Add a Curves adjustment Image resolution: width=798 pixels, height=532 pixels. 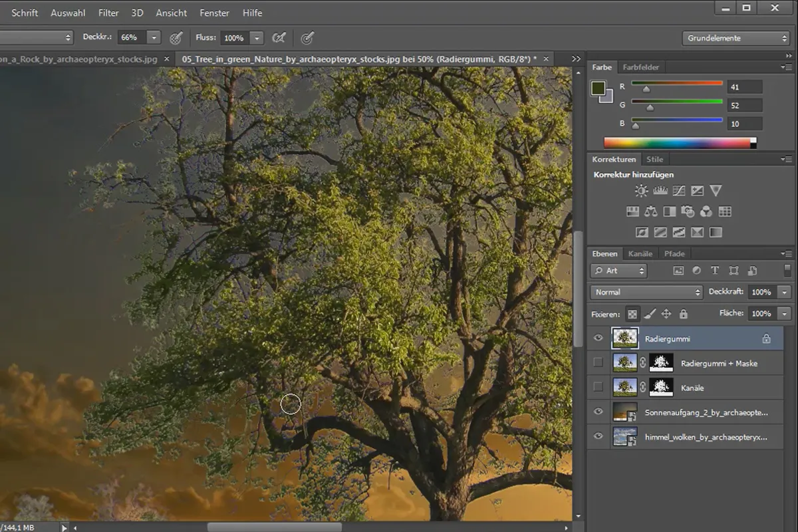(x=678, y=191)
